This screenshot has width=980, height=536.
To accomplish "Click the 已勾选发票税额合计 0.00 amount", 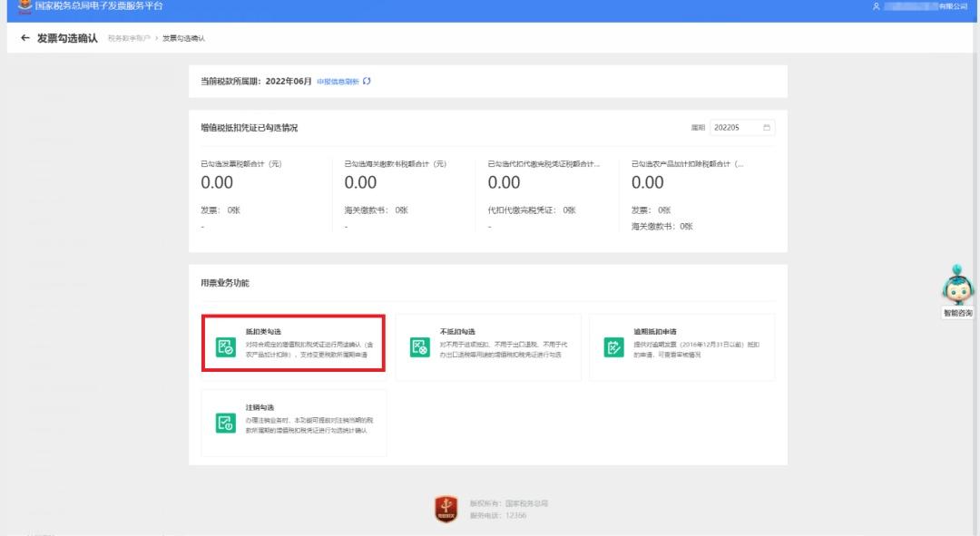I will [217, 182].
